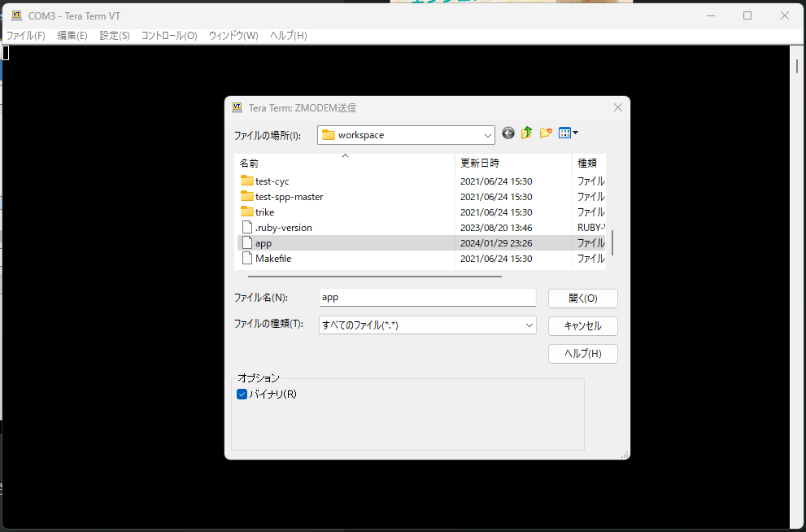
Task: Open the コントロール(O) menu
Action: [x=168, y=35]
